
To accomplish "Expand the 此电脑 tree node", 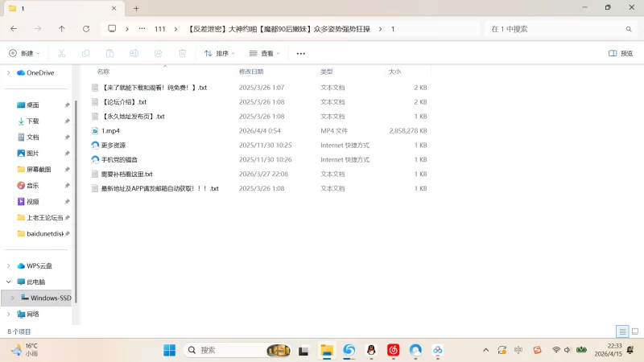I will click(x=9, y=282).
